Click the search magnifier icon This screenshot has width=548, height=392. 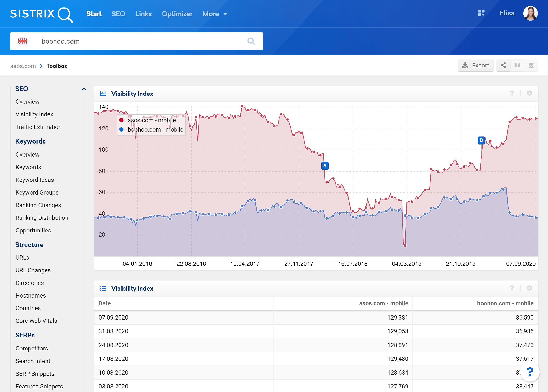251,41
